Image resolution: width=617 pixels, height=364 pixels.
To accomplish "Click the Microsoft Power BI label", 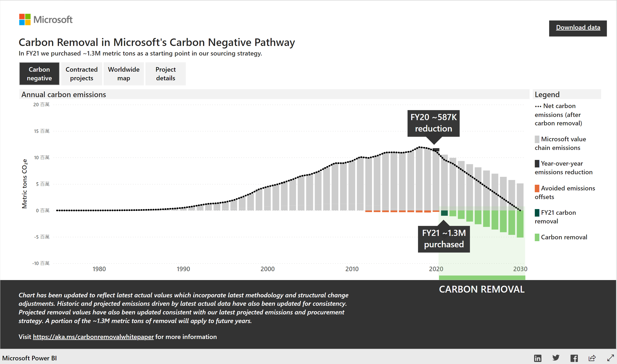I will [x=29, y=358].
